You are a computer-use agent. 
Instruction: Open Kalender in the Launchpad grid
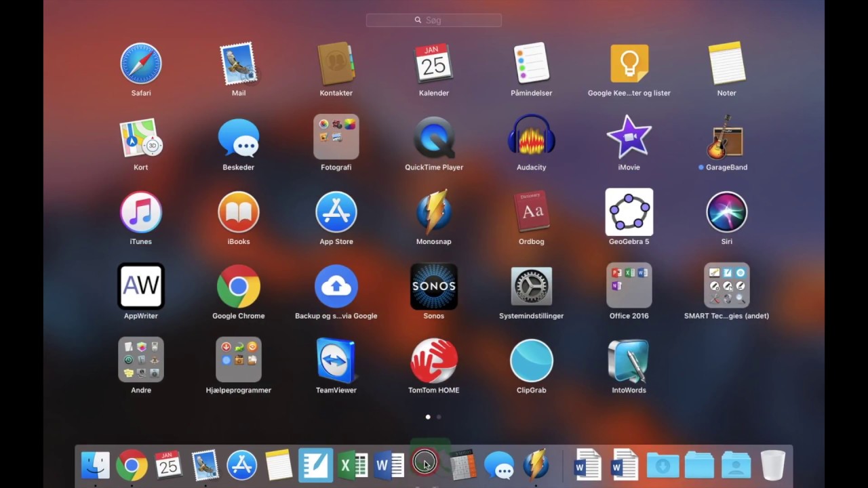[434, 64]
